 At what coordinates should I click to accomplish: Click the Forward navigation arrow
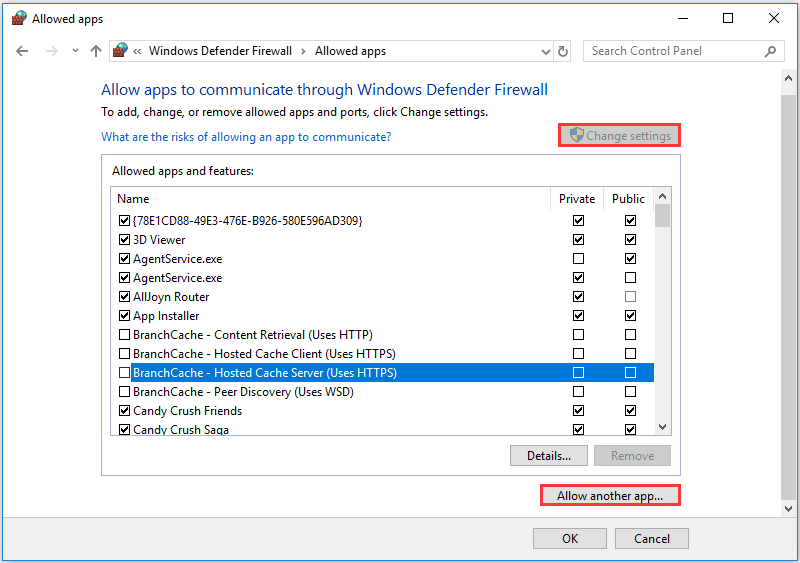pyautogui.click(x=52, y=51)
